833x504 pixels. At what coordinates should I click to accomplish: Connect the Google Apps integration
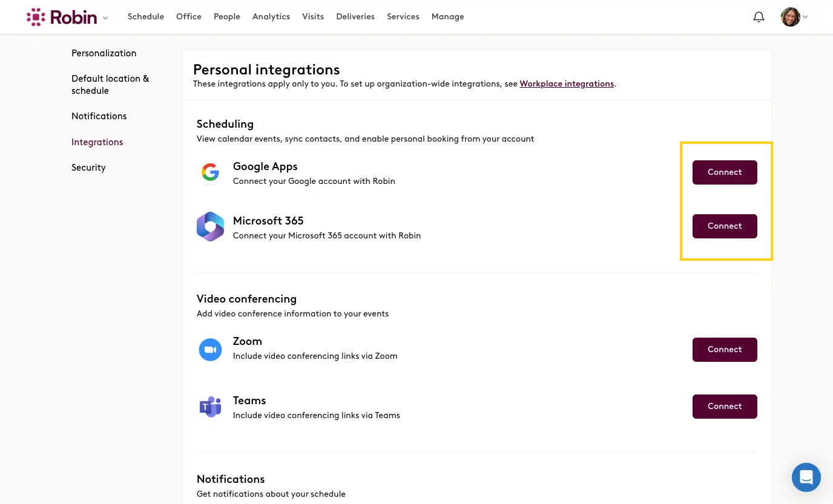point(725,172)
